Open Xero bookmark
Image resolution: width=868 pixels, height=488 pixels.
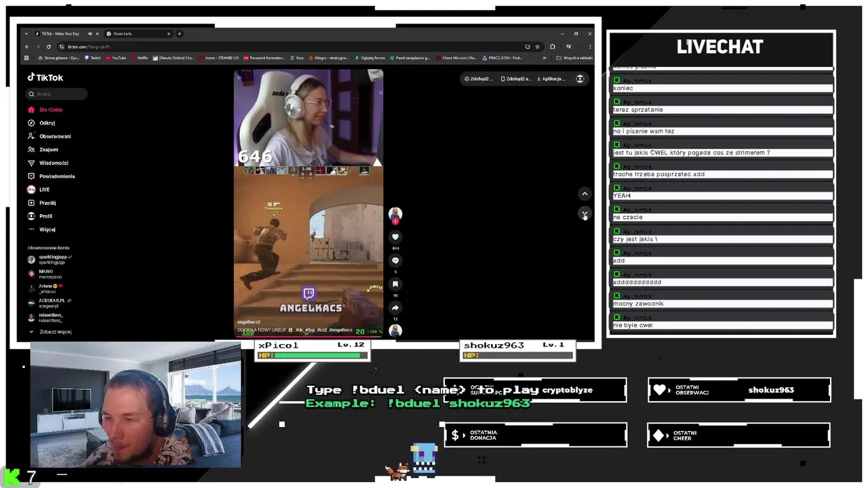pyautogui.click(x=298, y=58)
